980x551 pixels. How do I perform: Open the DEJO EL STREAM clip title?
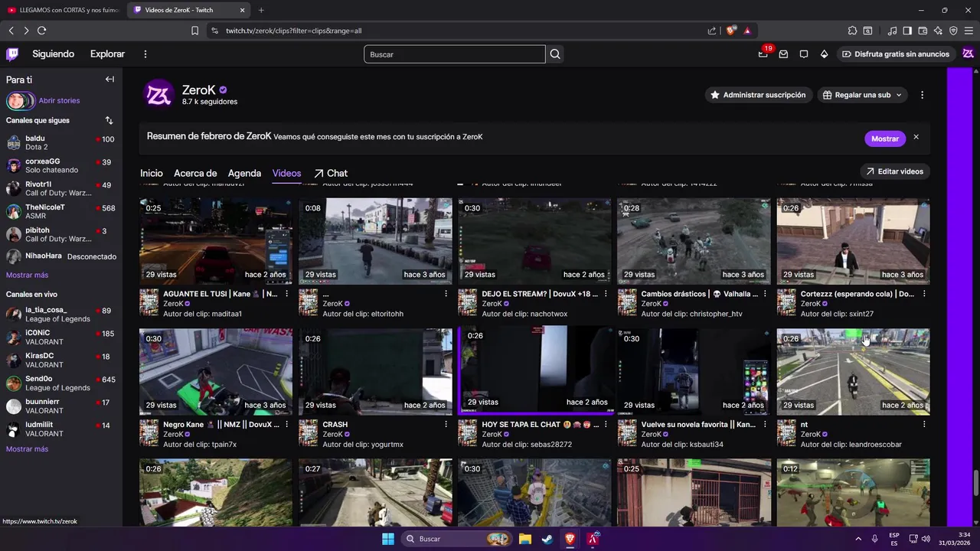(540, 294)
